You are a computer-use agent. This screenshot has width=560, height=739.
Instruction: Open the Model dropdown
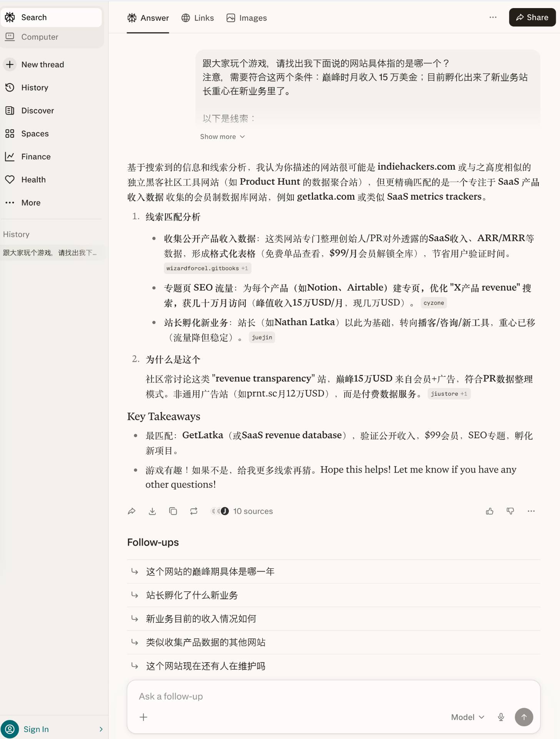(x=468, y=717)
